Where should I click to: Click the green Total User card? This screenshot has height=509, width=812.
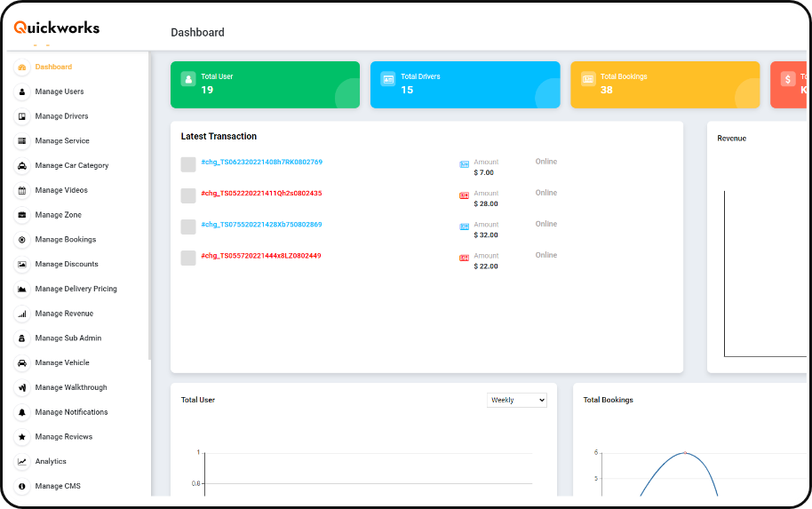tap(265, 85)
